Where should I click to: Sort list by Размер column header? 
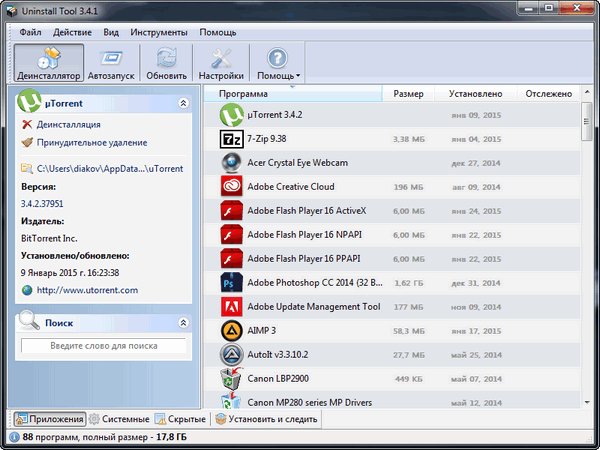[408, 94]
